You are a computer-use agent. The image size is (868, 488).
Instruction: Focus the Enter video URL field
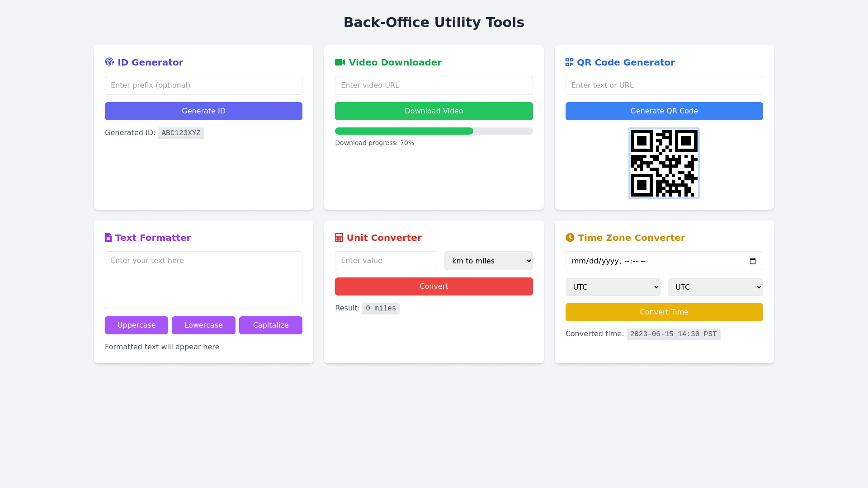click(434, 85)
